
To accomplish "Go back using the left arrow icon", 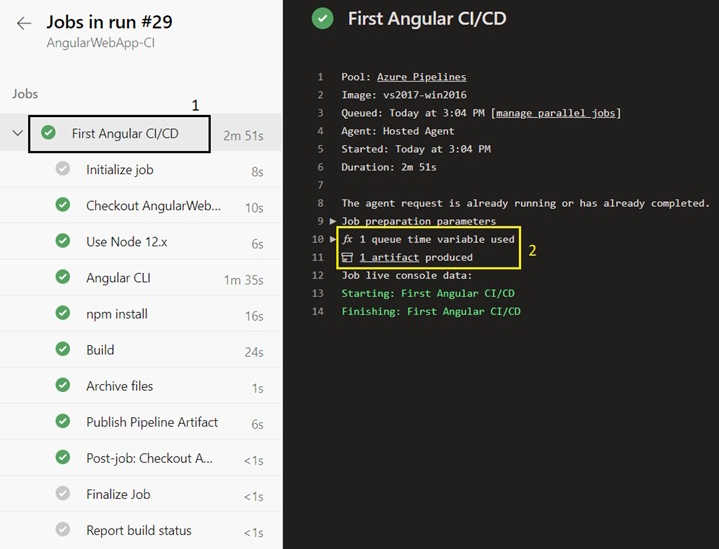I will pos(24,23).
